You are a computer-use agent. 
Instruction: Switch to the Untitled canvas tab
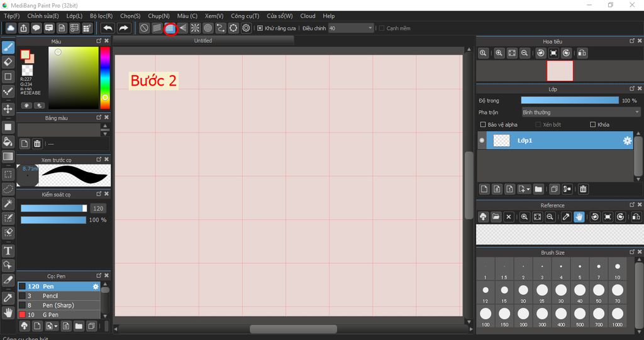[203, 40]
